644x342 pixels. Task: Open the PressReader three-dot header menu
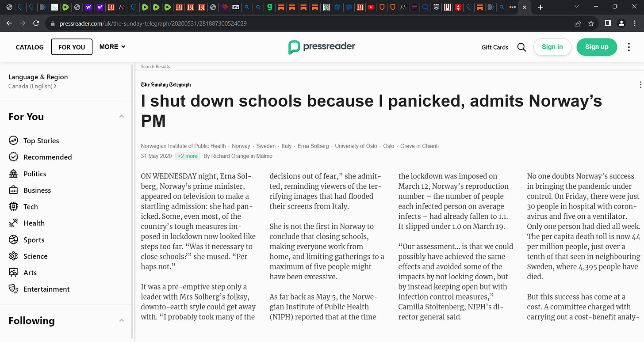629,47
